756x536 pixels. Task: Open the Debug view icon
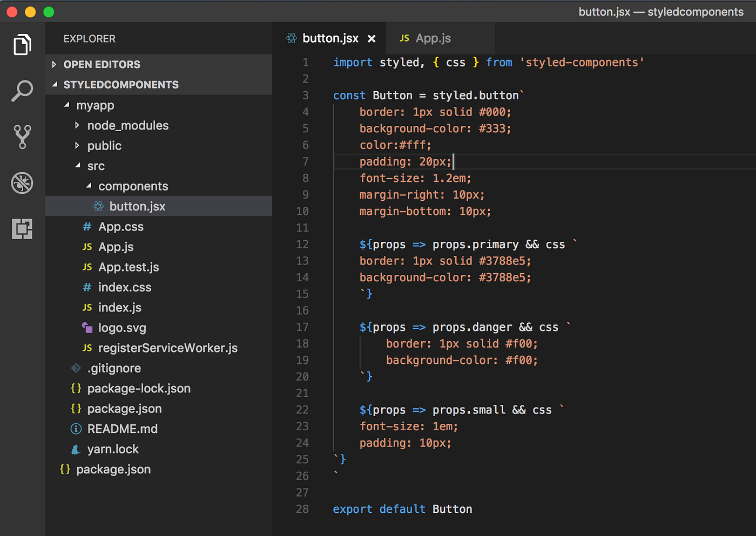tap(22, 183)
